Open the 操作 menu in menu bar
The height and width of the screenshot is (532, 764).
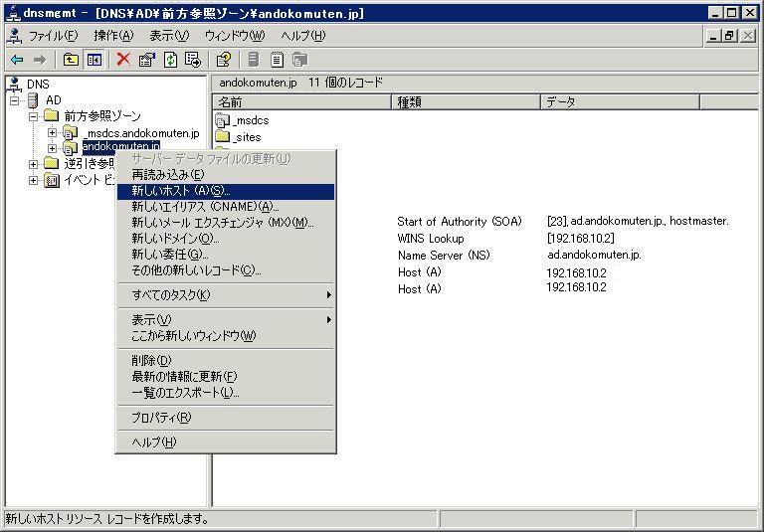(x=112, y=36)
